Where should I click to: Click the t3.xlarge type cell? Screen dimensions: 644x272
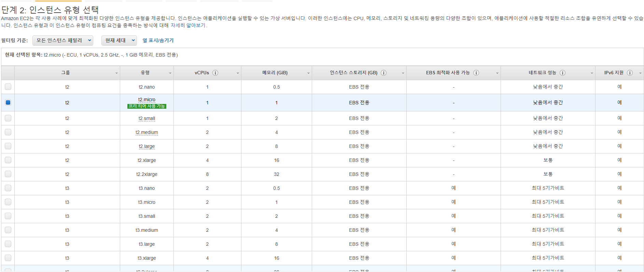click(x=147, y=258)
